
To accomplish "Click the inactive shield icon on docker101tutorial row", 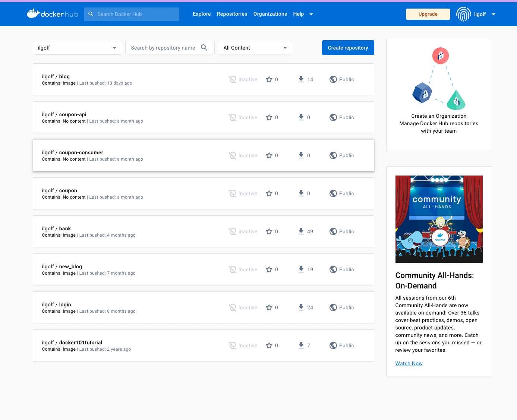I will (232, 345).
